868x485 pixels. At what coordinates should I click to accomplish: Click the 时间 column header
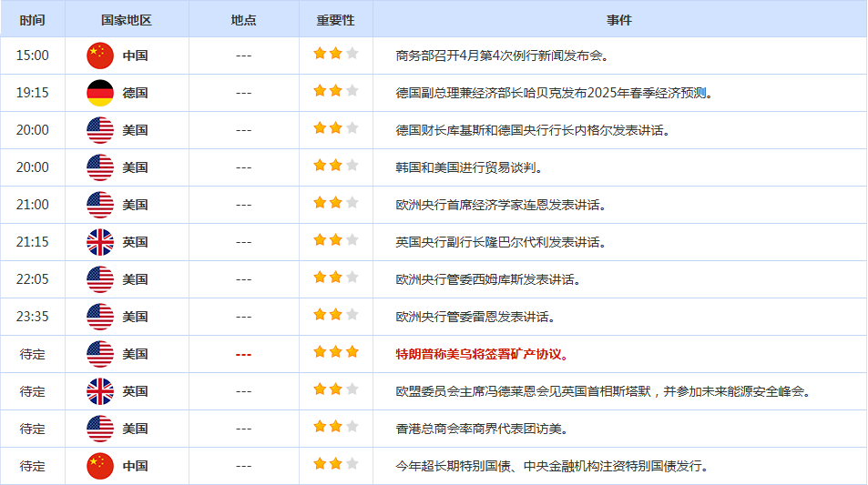(x=31, y=19)
